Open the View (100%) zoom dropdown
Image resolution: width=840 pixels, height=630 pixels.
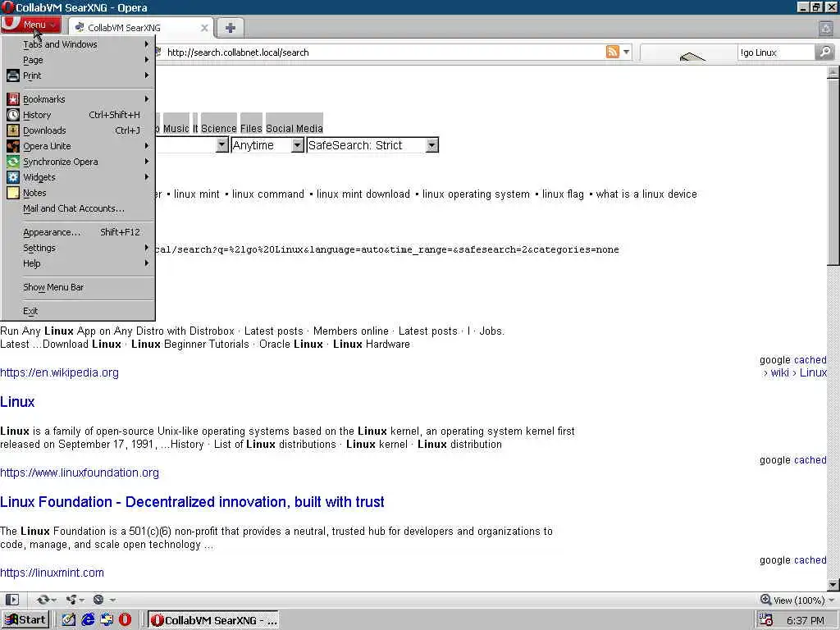[797, 600]
